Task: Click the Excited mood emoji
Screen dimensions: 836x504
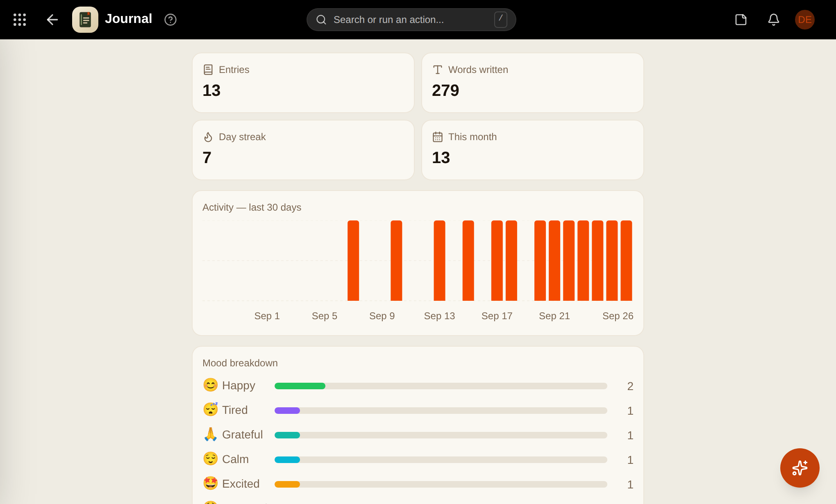Action: pyautogui.click(x=211, y=484)
